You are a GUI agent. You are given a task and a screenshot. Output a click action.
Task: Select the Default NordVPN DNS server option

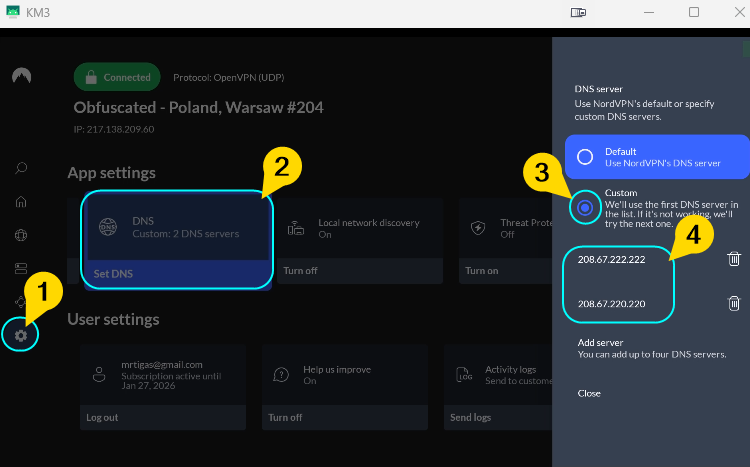[x=657, y=157]
